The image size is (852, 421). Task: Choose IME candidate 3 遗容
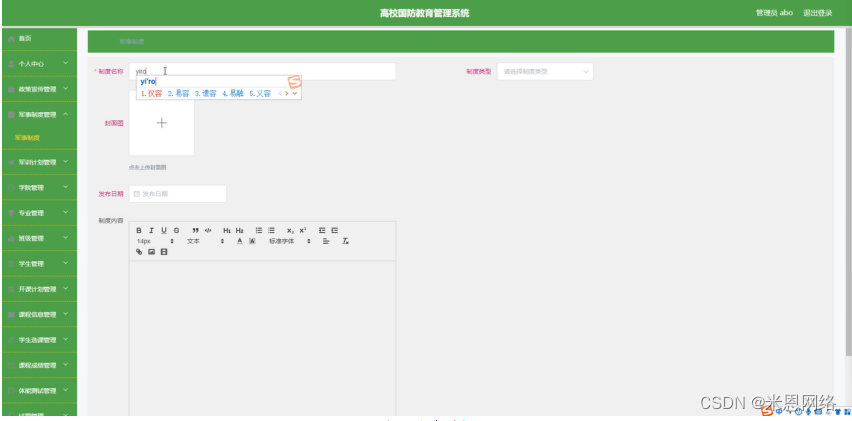pos(205,93)
